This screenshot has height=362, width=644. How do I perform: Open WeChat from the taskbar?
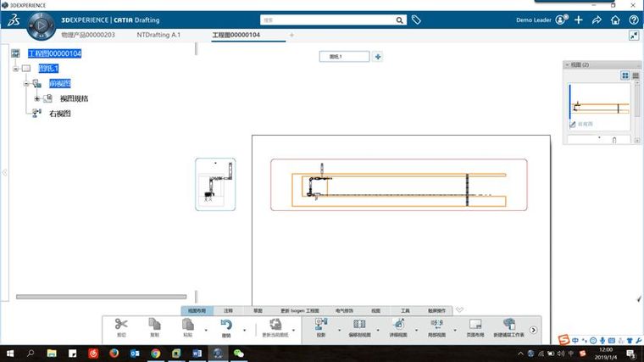(239, 354)
